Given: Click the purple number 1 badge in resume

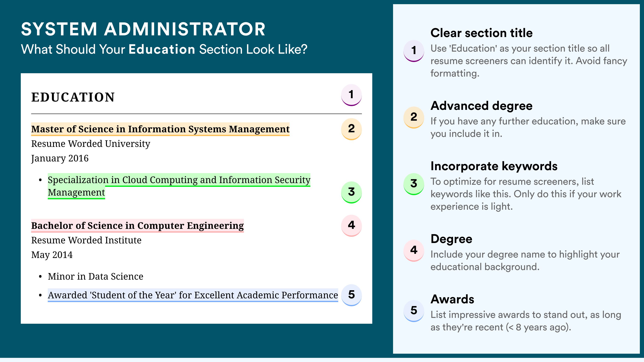Looking at the screenshot, I should [351, 95].
